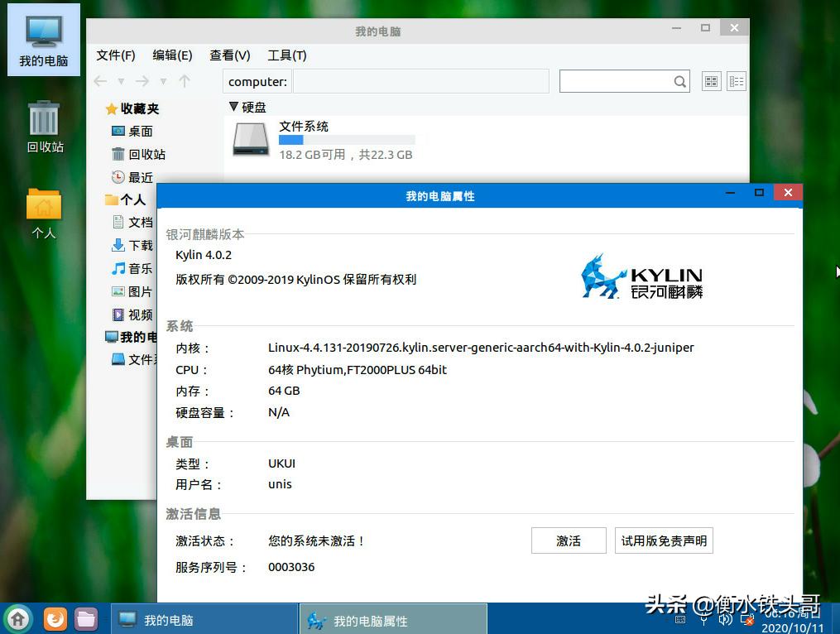Click the CPU value 64核 Phytium

coord(358,370)
